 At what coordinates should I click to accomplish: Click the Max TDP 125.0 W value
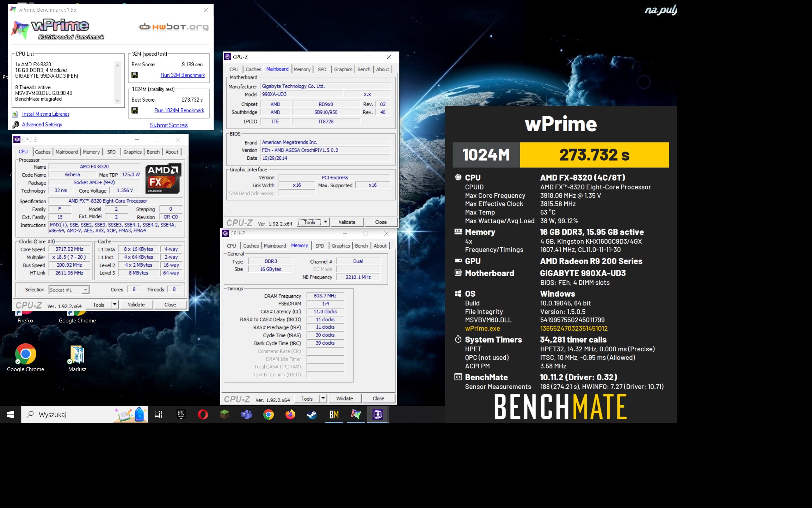(x=131, y=174)
